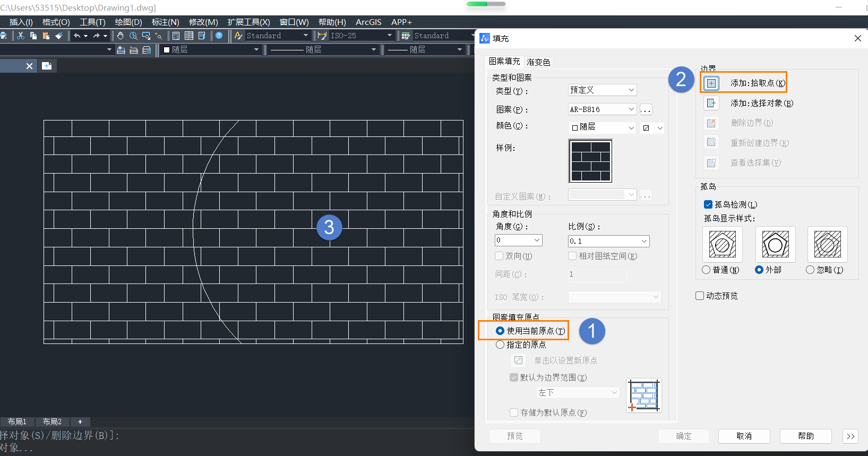Click the Zoom Previous icon

coord(159,36)
